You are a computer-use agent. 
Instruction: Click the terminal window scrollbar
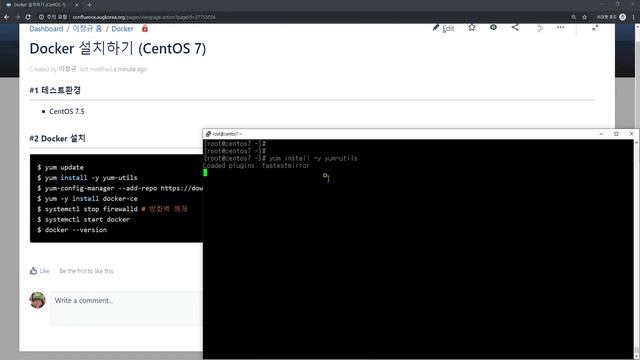coord(636,249)
